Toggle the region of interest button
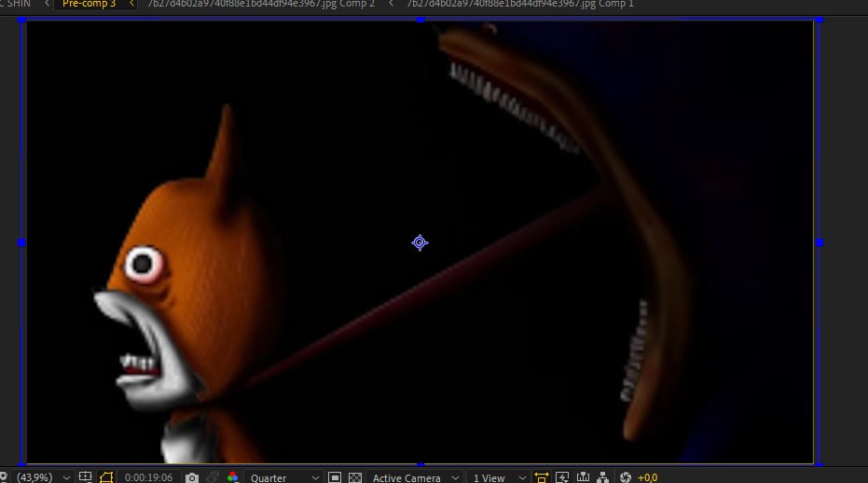This screenshot has width=868, height=483. pyautogui.click(x=335, y=477)
